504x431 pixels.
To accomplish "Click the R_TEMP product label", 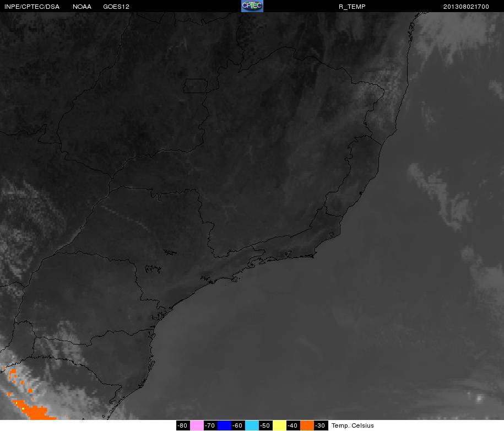I will coord(352,7).
